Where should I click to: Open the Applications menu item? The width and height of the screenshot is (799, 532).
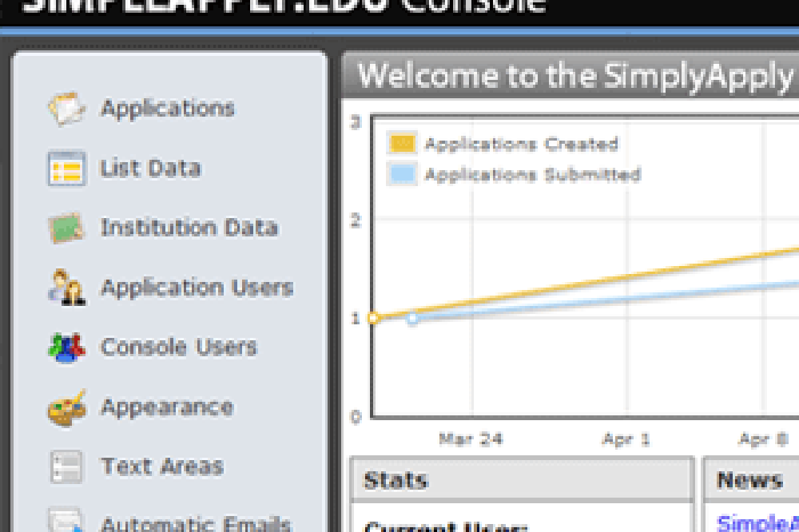[168, 109]
